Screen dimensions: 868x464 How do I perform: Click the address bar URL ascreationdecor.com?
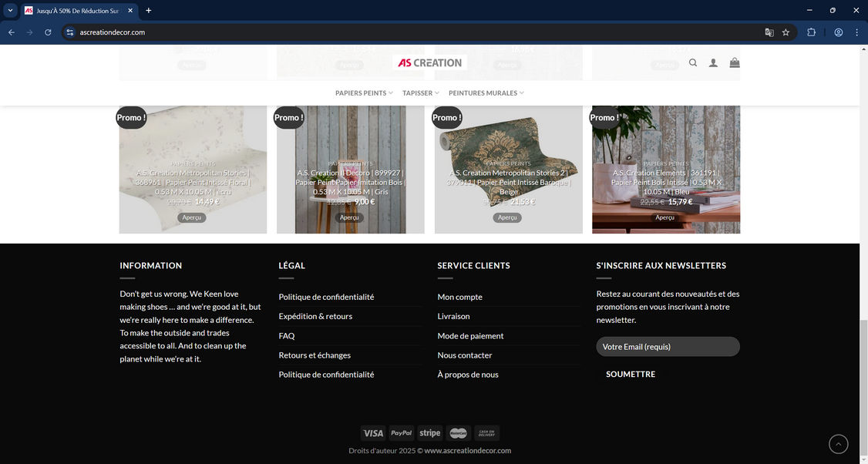[x=113, y=32]
